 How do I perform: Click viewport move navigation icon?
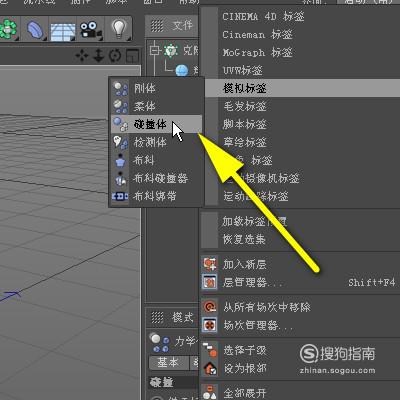[x=82, y=56]
